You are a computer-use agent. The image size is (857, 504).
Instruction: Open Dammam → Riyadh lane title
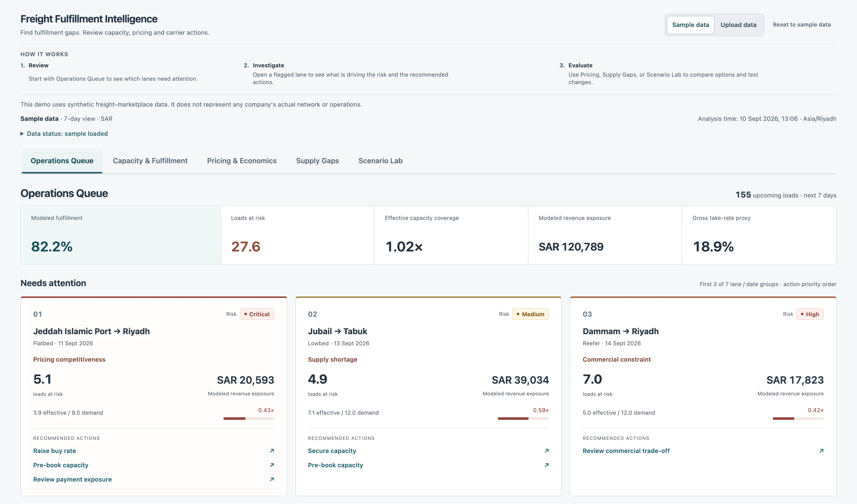point(620,331)
